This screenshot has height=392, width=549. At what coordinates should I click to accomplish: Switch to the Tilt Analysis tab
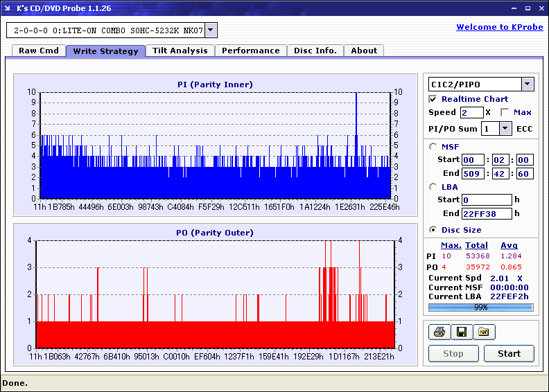click(180, 51)
